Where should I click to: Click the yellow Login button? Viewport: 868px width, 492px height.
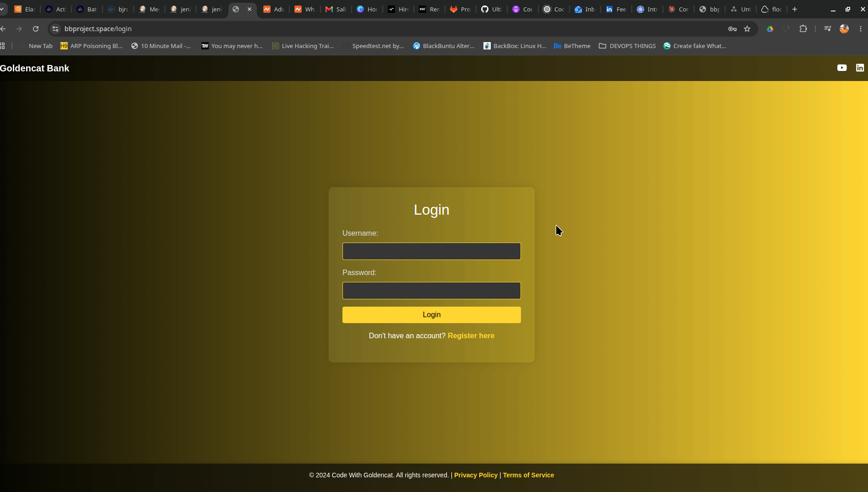pyautogui.click(x=432, y=315)
